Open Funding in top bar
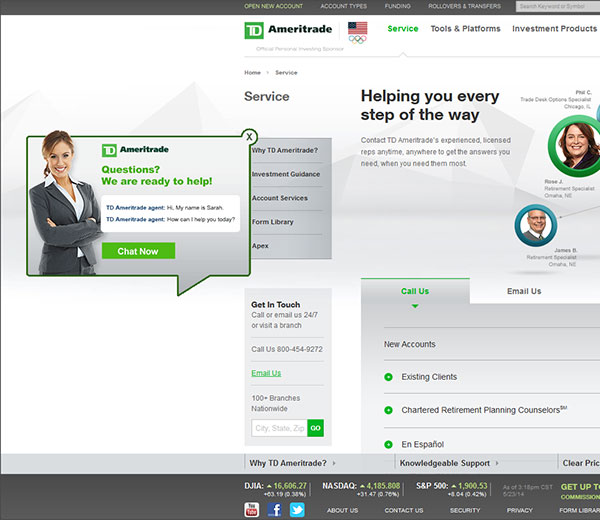Screen dimensions: 600x520 pos(398,6)
